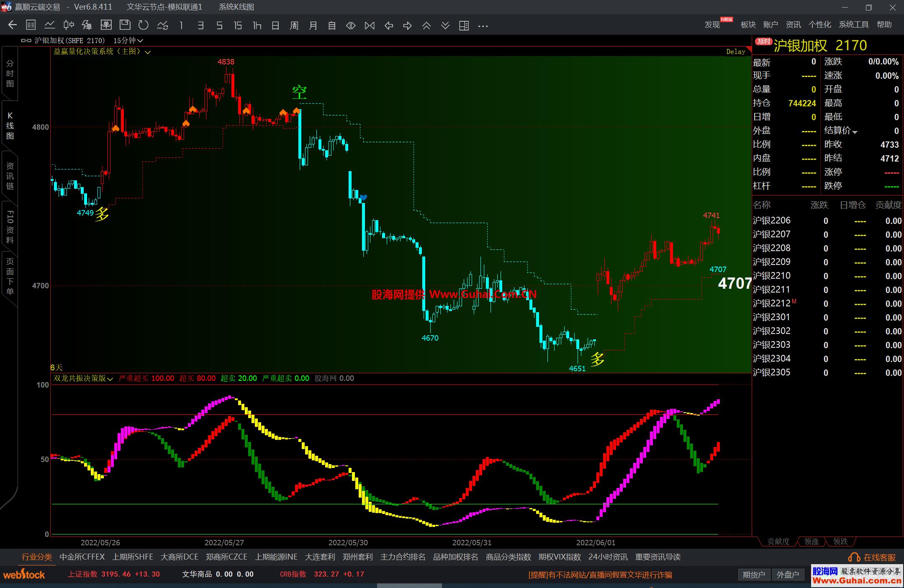This screenshot has width=904, height=588.
Task: Open the quote list icon in toolbar
Action: (x=31, y=25)
